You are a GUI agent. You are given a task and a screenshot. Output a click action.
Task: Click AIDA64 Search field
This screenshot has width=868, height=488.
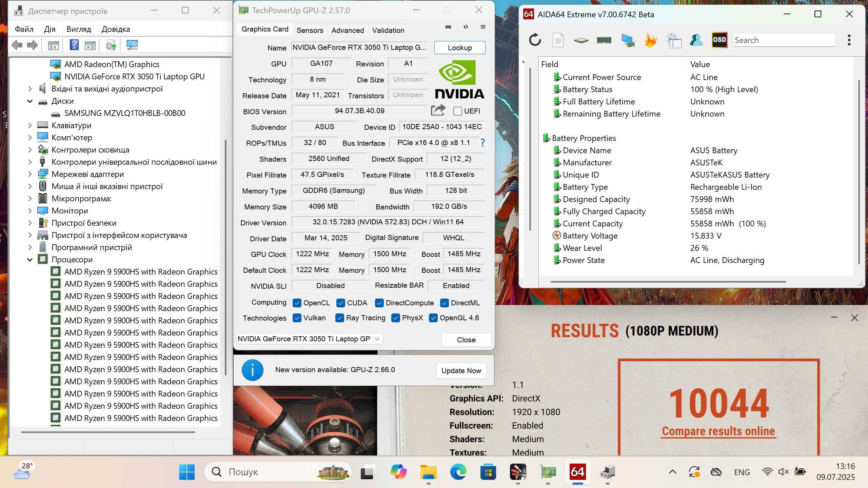point(784,40)
